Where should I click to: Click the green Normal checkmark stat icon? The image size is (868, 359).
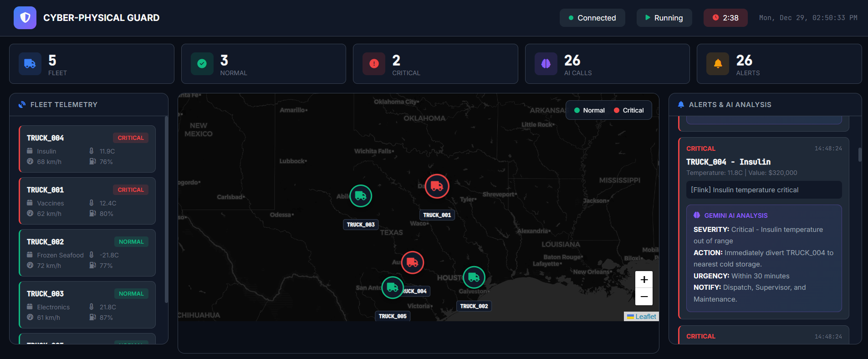tap(202, 64)
